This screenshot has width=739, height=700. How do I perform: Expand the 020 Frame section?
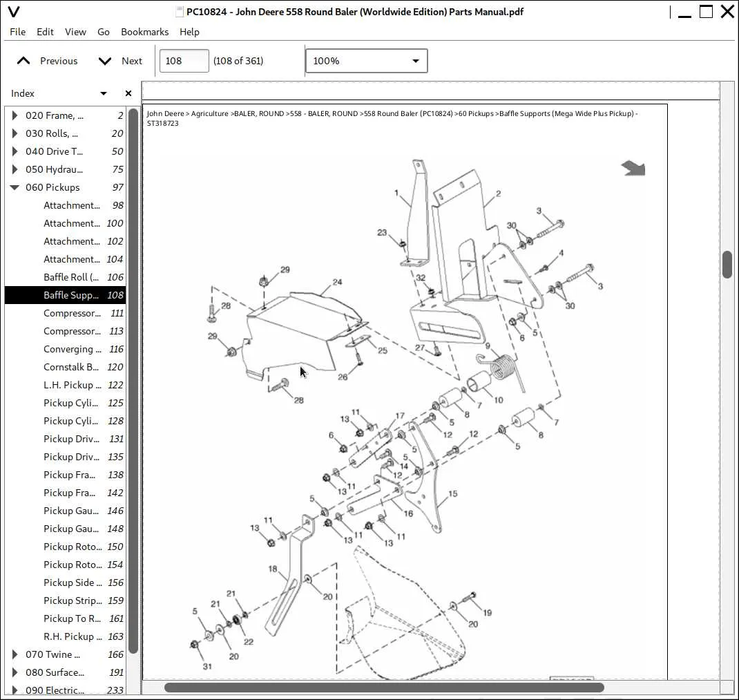tap(15, 115)
